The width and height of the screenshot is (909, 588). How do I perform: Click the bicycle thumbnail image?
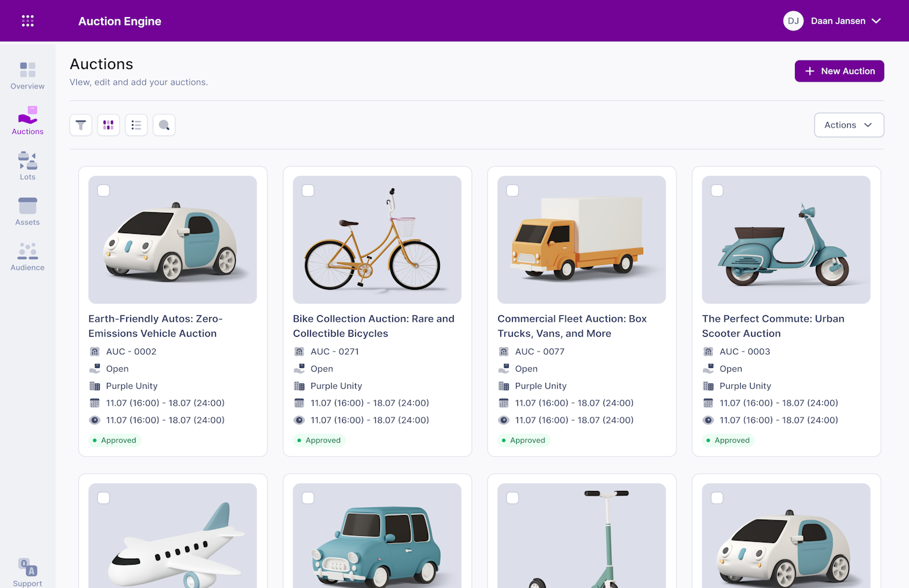377,240
